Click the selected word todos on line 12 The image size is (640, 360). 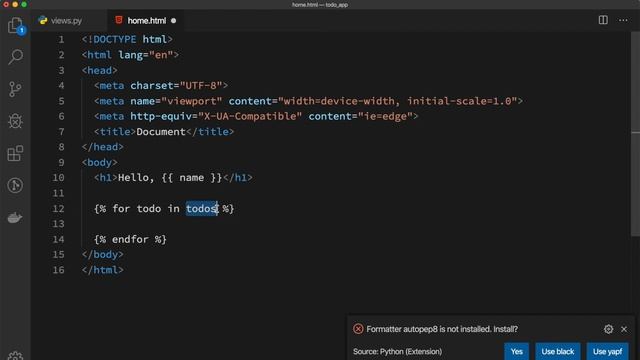coord(202,209)
